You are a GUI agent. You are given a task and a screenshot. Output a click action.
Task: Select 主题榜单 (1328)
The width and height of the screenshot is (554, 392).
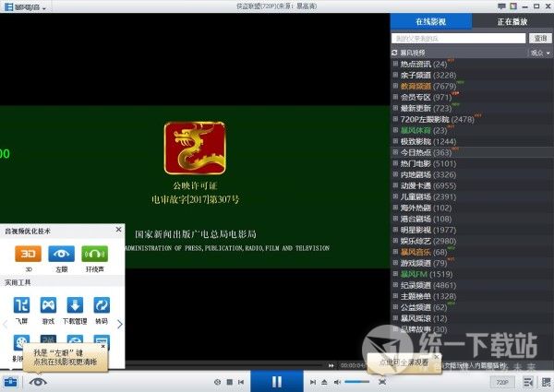[x=428, y=296]
